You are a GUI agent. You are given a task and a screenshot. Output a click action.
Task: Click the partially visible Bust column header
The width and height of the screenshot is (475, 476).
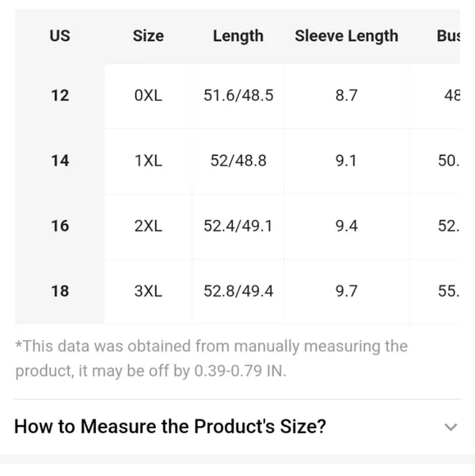(x=448, y=36)
